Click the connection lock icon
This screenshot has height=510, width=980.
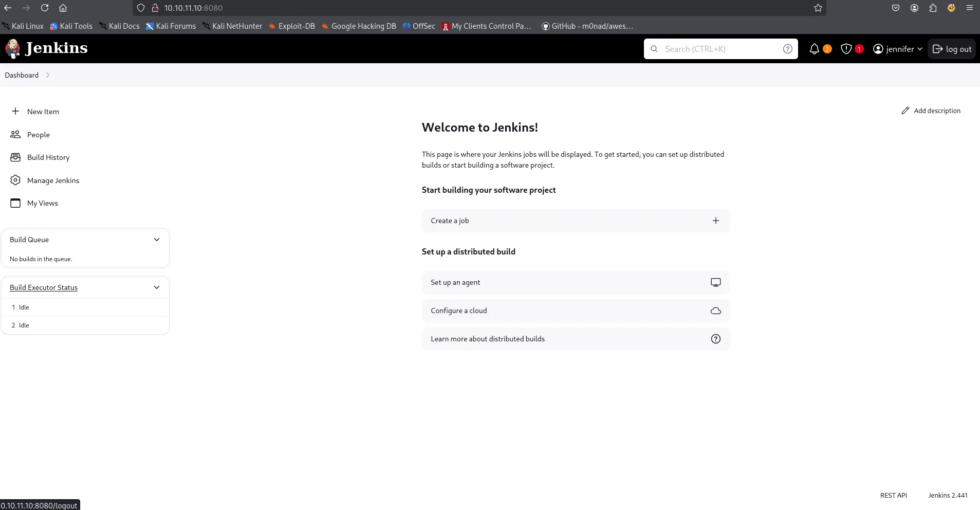tap(155, 8)
